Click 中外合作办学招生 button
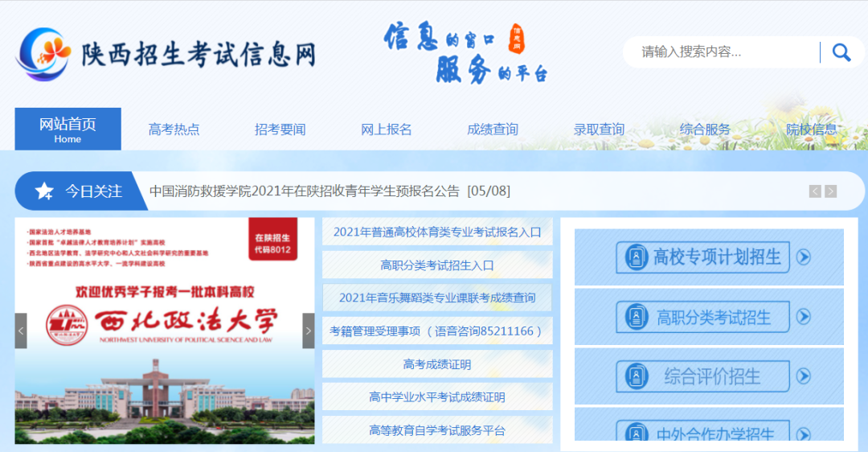This screenshot has height=452, width=868. click(702, 431)
